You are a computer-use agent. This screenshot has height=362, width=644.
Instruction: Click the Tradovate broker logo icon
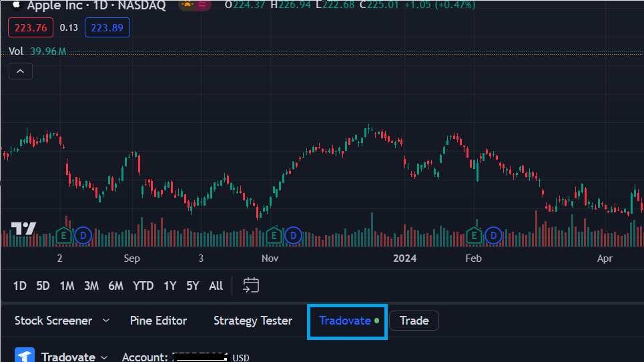[x=25, y=356]
